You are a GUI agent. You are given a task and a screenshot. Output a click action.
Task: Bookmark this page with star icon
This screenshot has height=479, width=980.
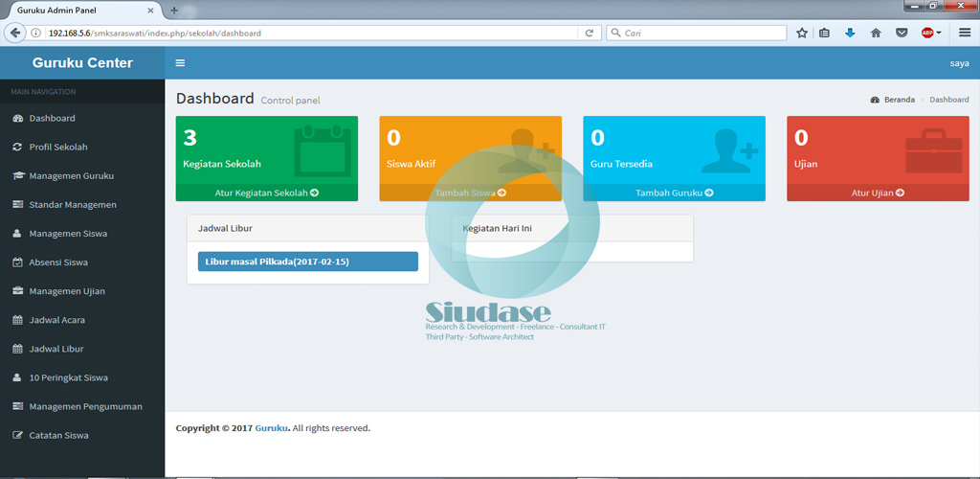tap(802, 33)
